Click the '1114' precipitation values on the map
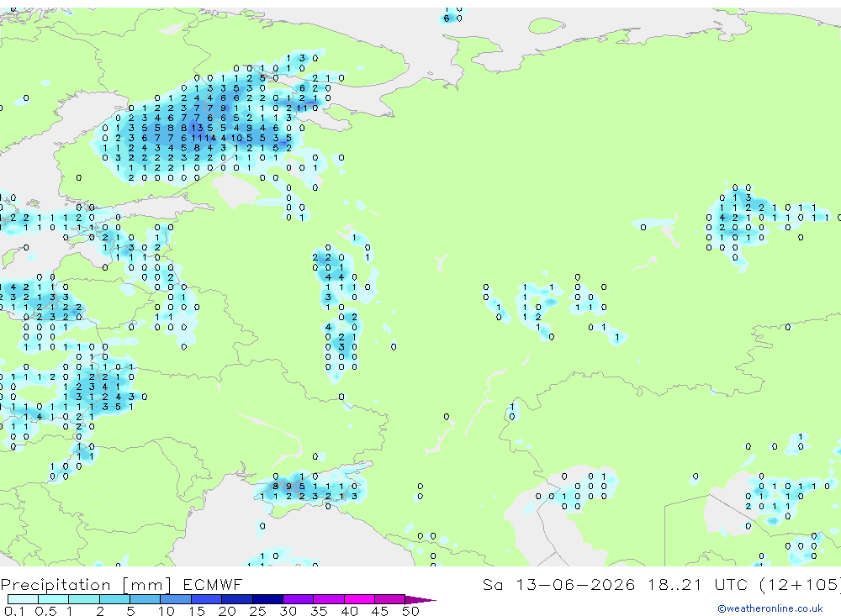 tap(204, 138)
